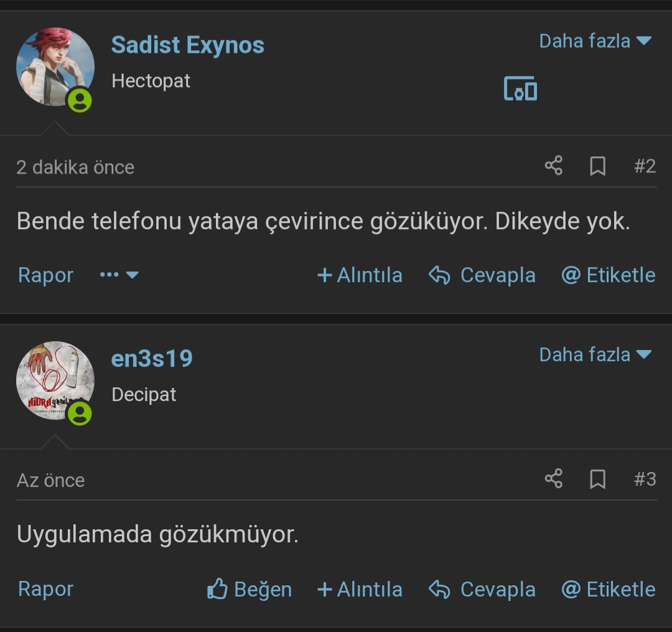This screenshot has height=632, width=672.
Task: Report post #3 via Rapor
Action: pos(45,589)
